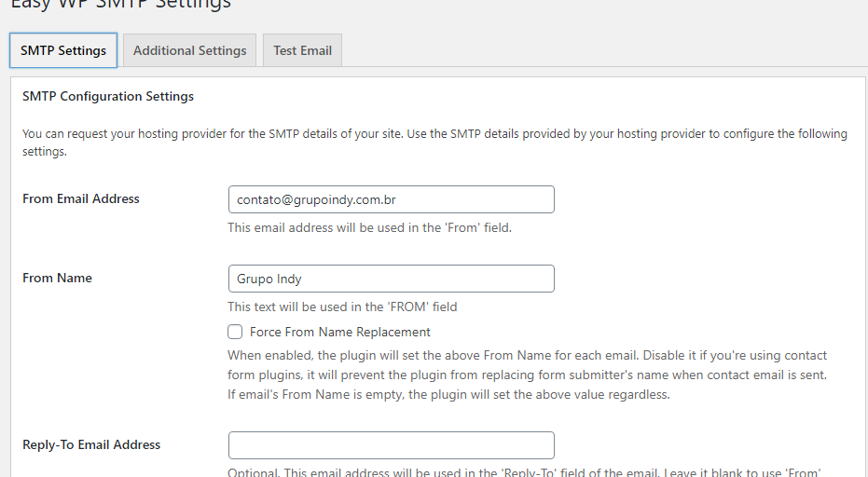The width and height of the screenshot is (868, 477).
Task: Enable Force From Name Replacement checkbox
Action: point(235,332)
